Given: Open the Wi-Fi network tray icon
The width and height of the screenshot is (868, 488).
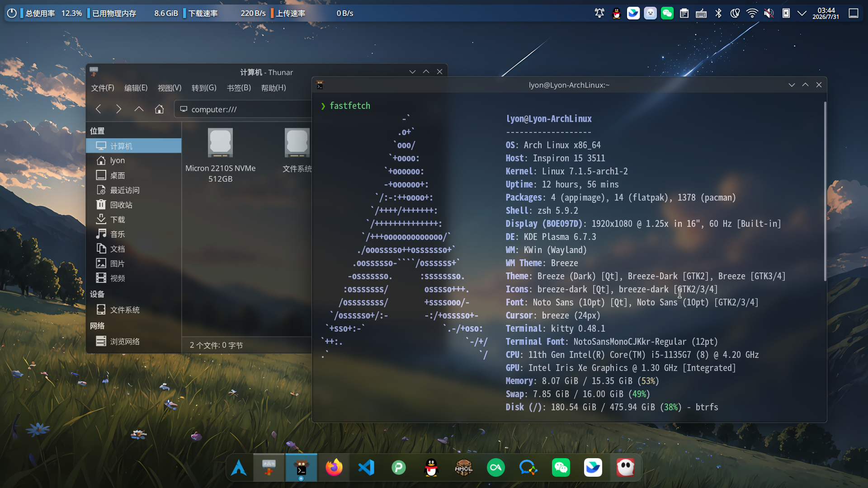Looking at the screenshot, I should pyautogui.click(x=752, y=13).
